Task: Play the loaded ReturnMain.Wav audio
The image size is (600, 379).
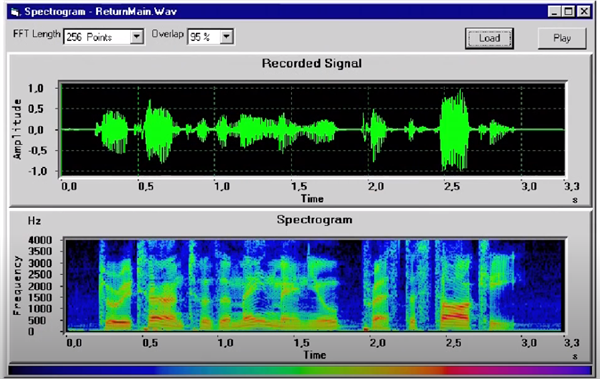Action: (x=562, y=38)
